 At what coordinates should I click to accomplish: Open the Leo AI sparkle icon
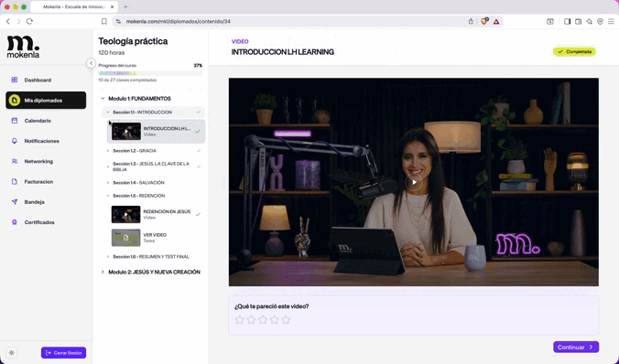[589, 21]
